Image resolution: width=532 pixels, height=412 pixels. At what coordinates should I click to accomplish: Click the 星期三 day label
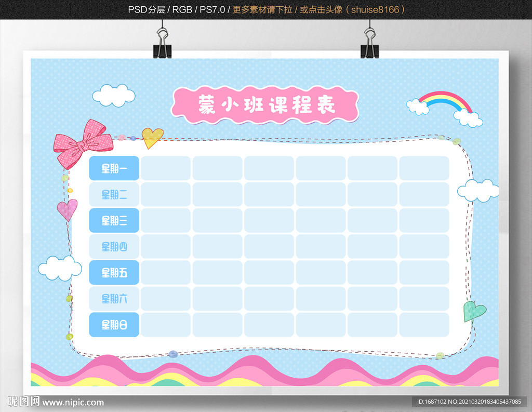114,220
